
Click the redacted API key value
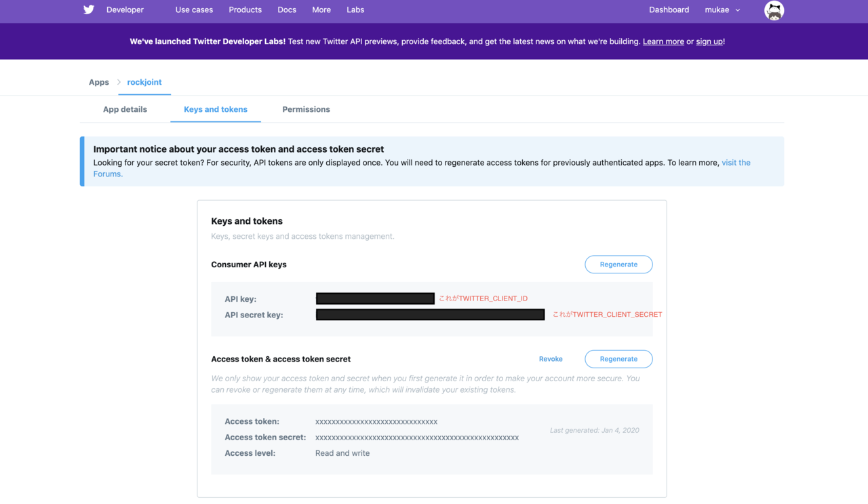(375, 298)
